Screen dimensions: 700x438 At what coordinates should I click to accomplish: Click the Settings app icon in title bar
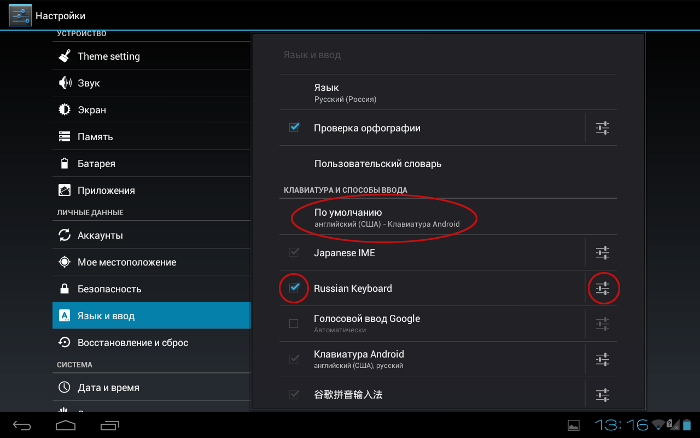pos(20,15)
